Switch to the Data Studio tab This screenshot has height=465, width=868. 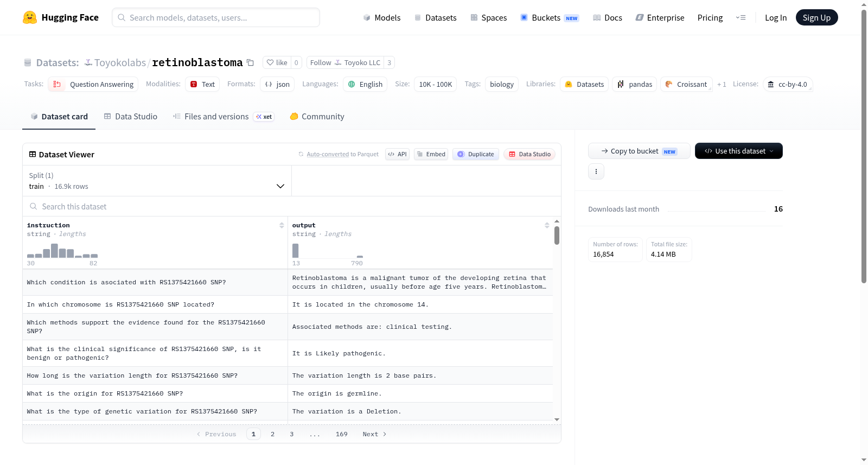click(x=131, y=116)
